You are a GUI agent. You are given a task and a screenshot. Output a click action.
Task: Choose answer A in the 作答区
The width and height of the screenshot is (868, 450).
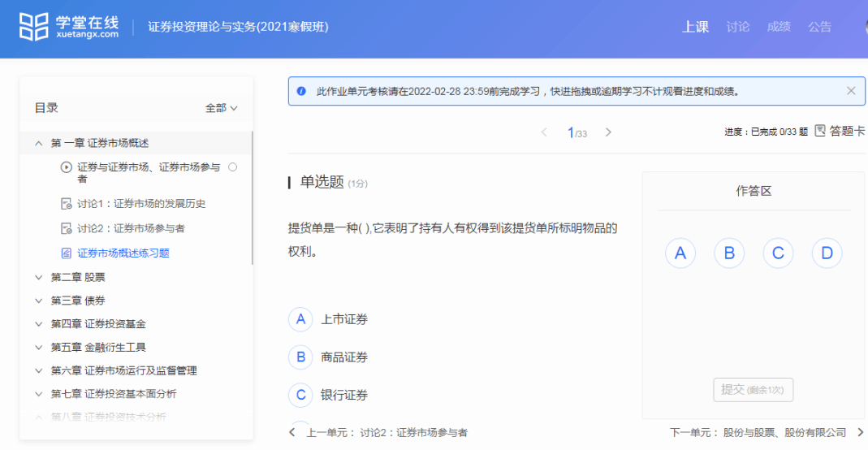[x=680, y=253]
